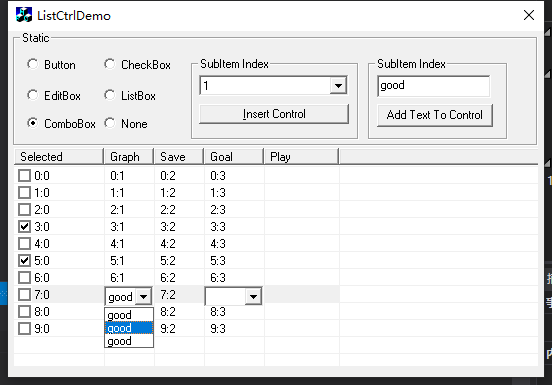This screenshot has height=385, width=552.
Task: Open the empty combo box in Goal column
Action: [253, 297]
